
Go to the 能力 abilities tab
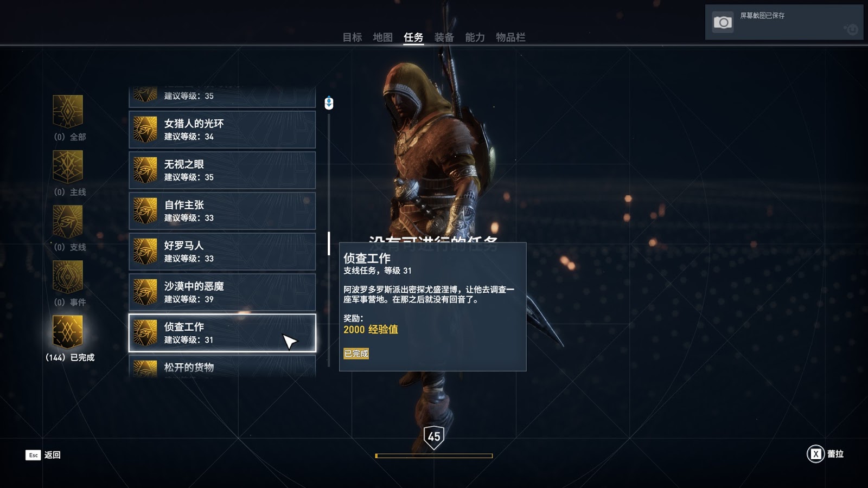[x=475, y=37]
